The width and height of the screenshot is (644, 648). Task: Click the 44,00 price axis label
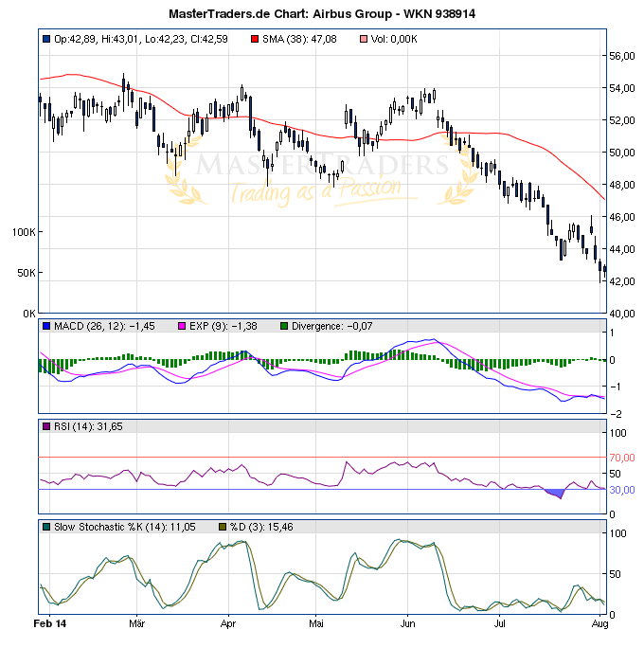(x=622, y=249)
